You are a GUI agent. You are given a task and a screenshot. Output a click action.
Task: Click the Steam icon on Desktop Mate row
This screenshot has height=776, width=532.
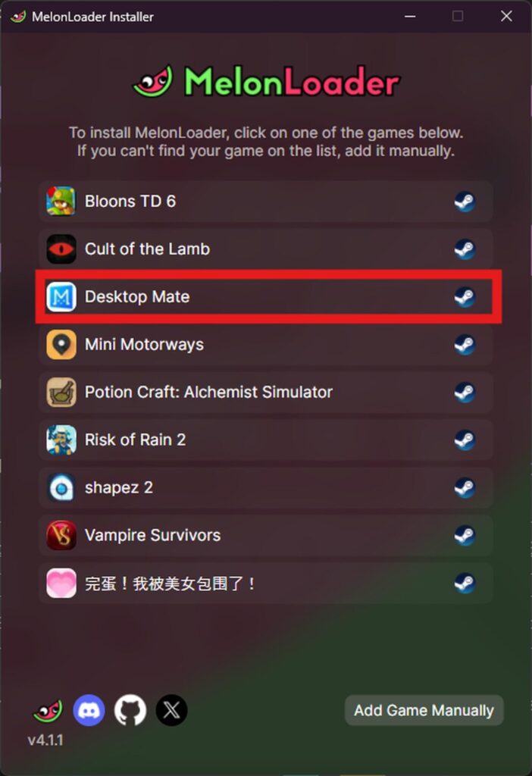tap(465, 296)
